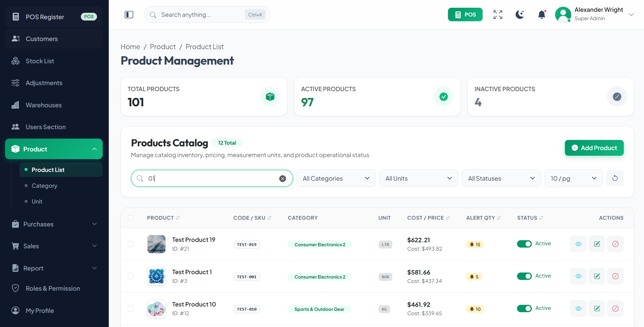
Task: Deactivate Test Product 1 ban icon
Action: [615, 276]
